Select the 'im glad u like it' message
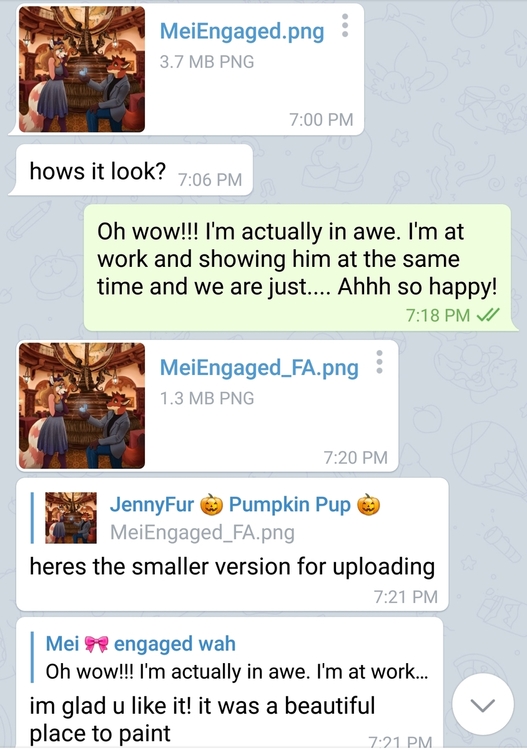527x750 pixels. pos(230,684)
